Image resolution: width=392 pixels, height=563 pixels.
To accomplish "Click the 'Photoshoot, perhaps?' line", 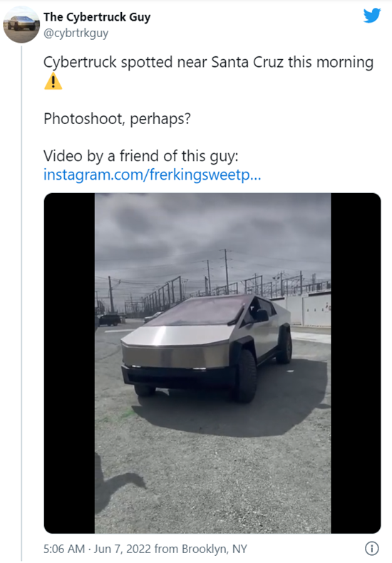I will (117, 119).
